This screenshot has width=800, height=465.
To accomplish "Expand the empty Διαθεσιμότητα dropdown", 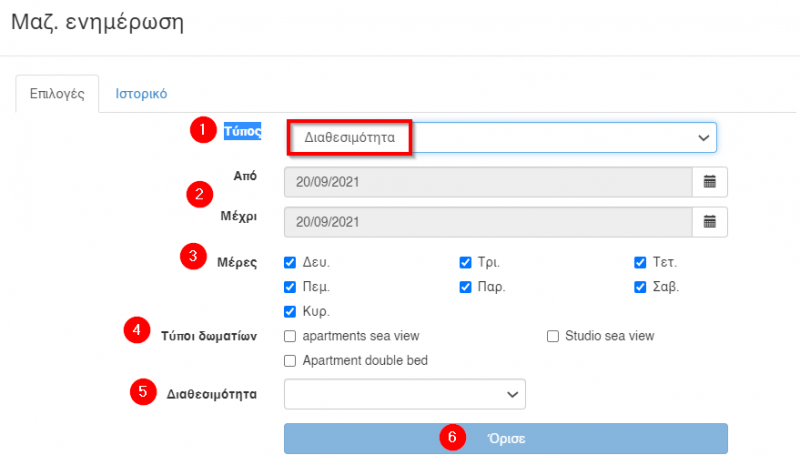I will click(x=405, y=394).
